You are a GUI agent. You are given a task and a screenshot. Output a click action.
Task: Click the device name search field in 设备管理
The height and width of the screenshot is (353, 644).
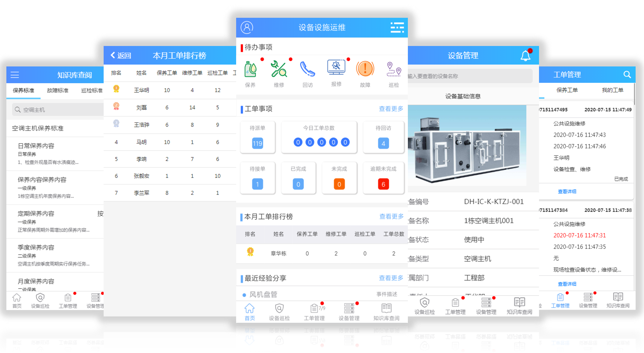tap(470, 76)
